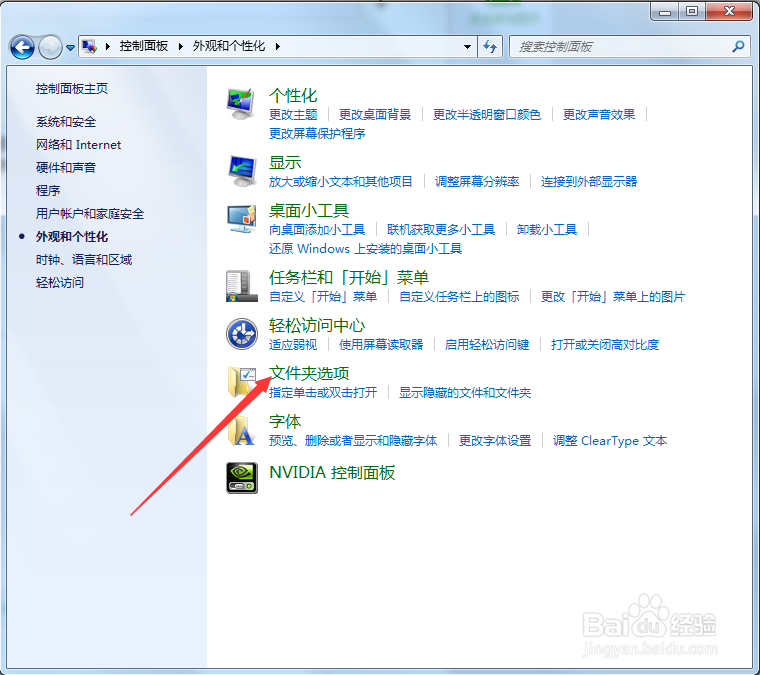Select 网络和 Internet in the sidebar
The image size is (760, 675).
pos(79,144)
